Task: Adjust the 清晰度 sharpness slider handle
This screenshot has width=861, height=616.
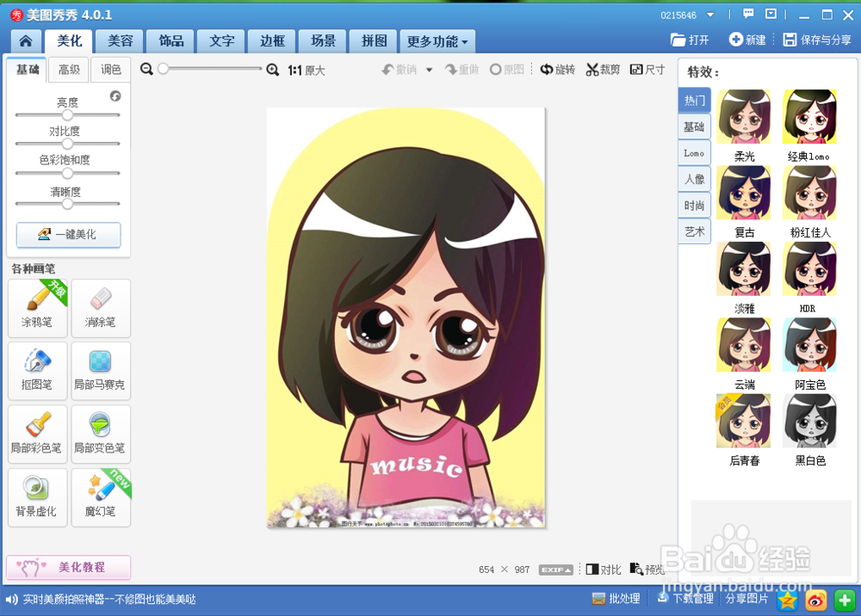Action: [67, 204]
